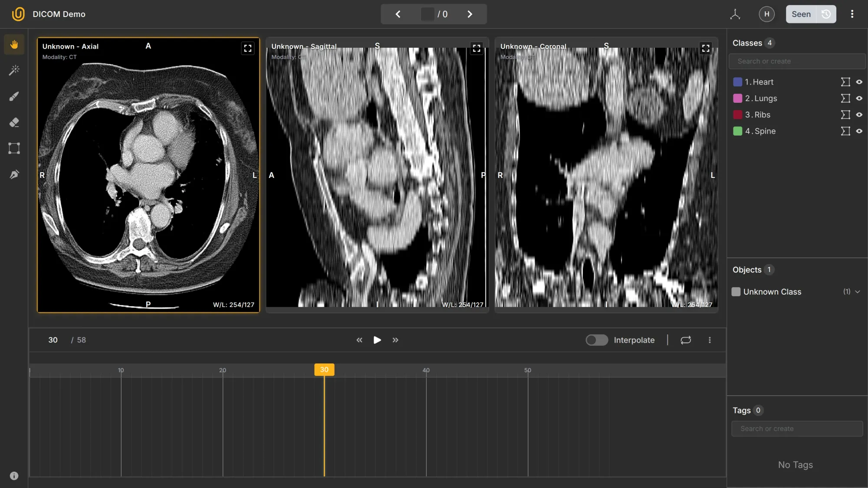This screenshot has height=488, width=868.
Task: Open the top-right three-dot menu
Action: pos(852,14)
